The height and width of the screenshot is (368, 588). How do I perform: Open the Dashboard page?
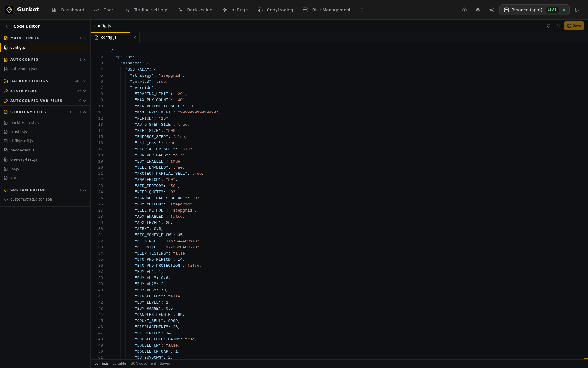coord(68,10)
